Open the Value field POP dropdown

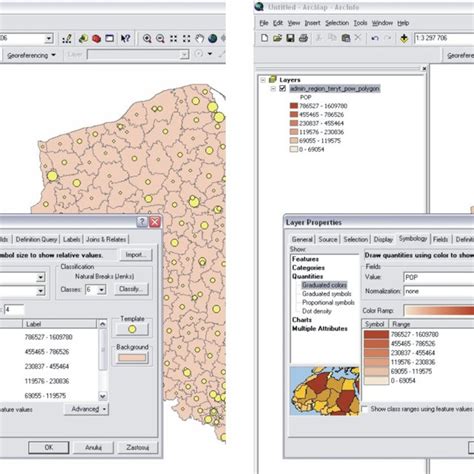click(439, 277)
